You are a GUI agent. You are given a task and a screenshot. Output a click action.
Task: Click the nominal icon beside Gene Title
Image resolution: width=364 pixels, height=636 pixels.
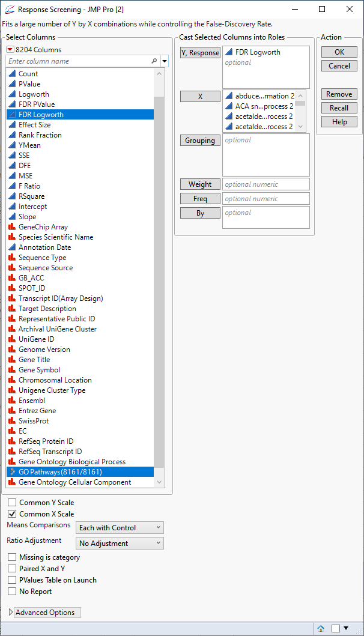(x=12, y=360)
